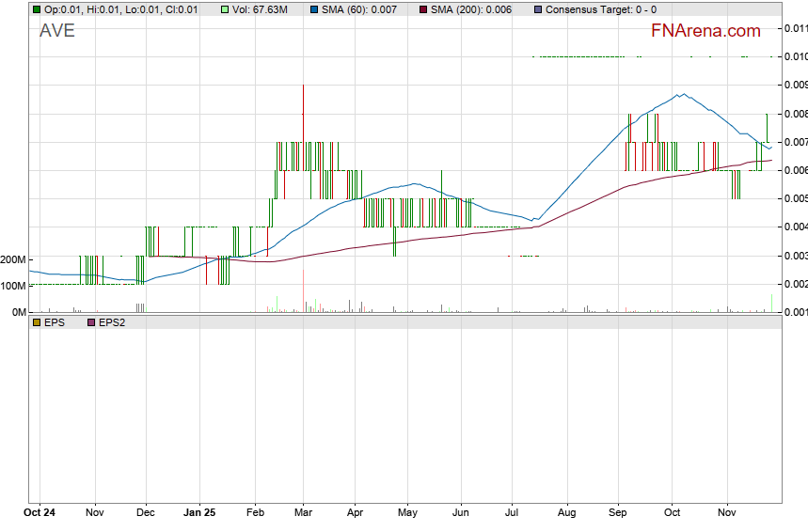Click the blue SMA (60) legend swatch

[313, 9]
